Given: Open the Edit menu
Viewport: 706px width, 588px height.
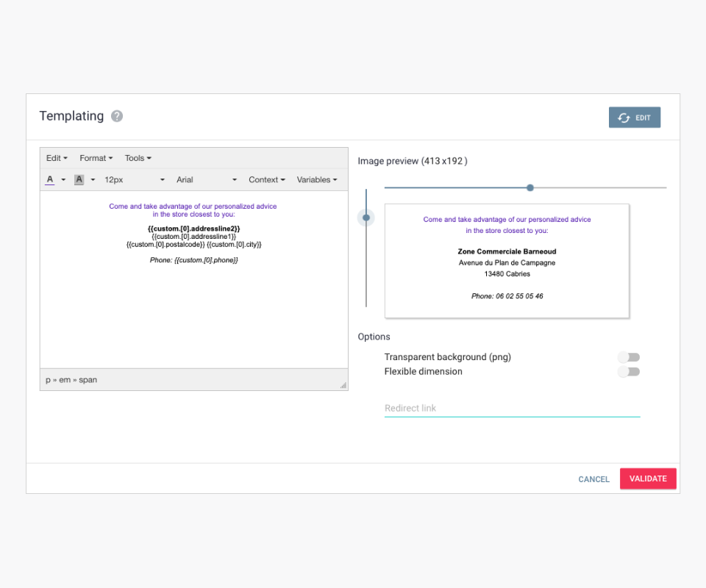Looking at the screenshot, I should [x=57, y=158].
